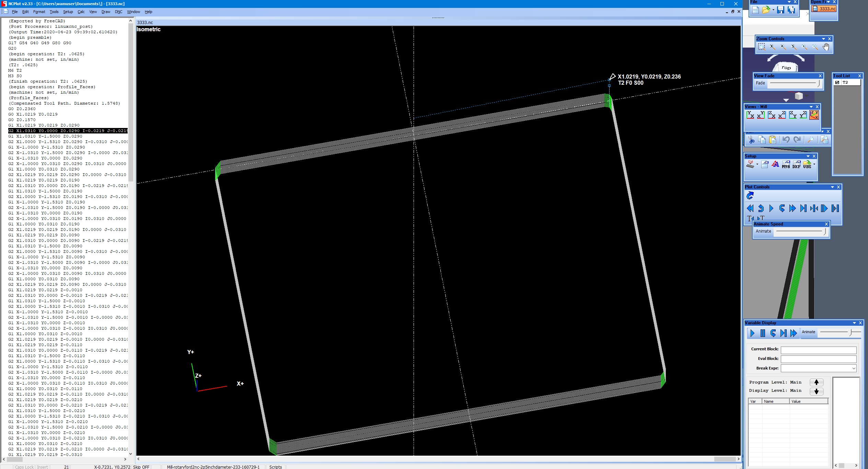Select the 3333.nc open file button
The height and width of the screenshot is (469, 868).
[x=824, y=9]
